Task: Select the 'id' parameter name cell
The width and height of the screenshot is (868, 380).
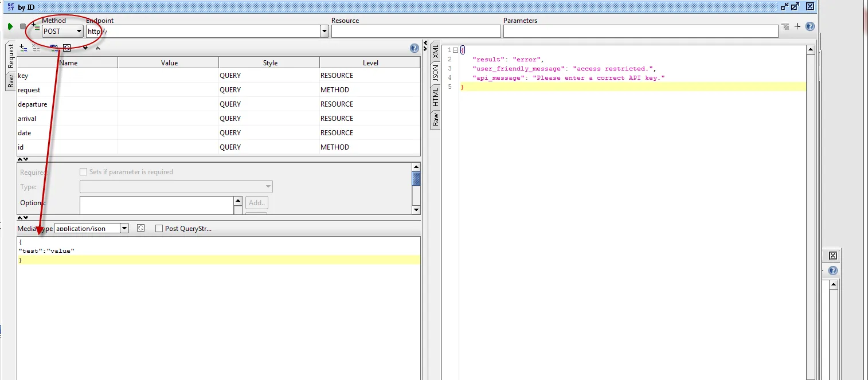Action: [68, 147]
